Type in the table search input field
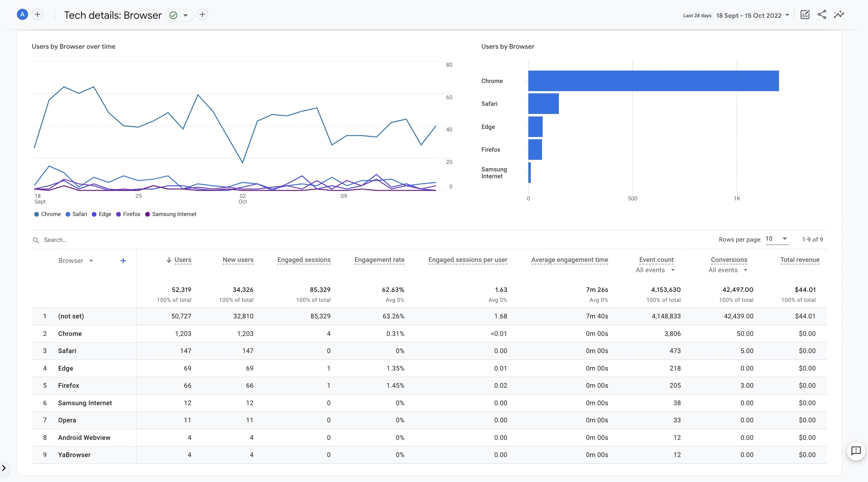Screen dimensions: 868x482 119,240
